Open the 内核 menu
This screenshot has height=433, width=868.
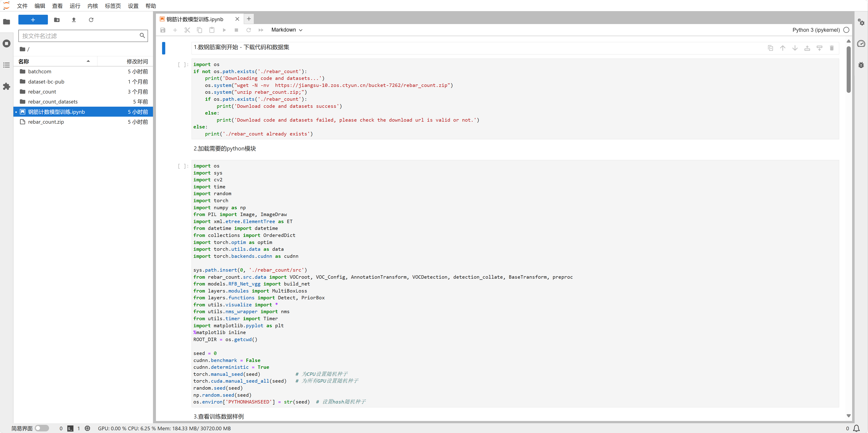point(92,6)
